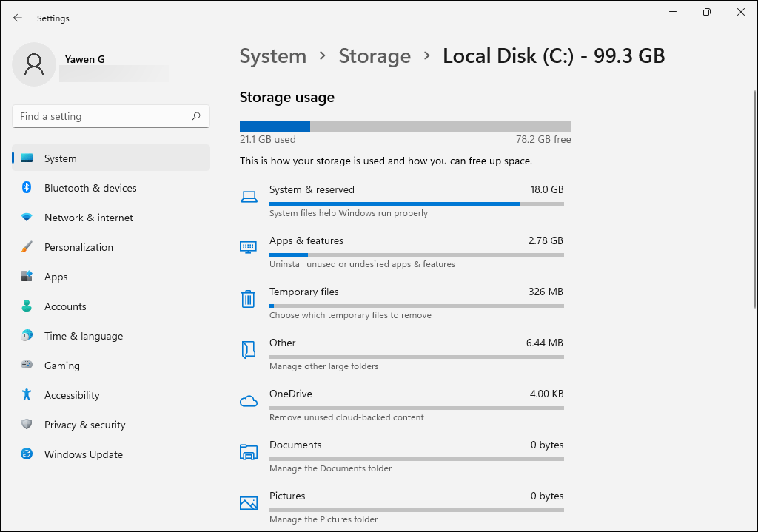
Task: Close the Settings window
Action: pyautogui.click(x=740, y=12)
